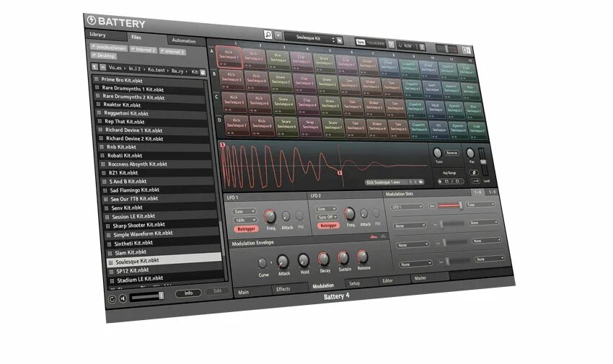The width and height of the screenshot is (613, 364).
Task: Click the S start marker on the waveform
Action: click(x=222, y=145)
